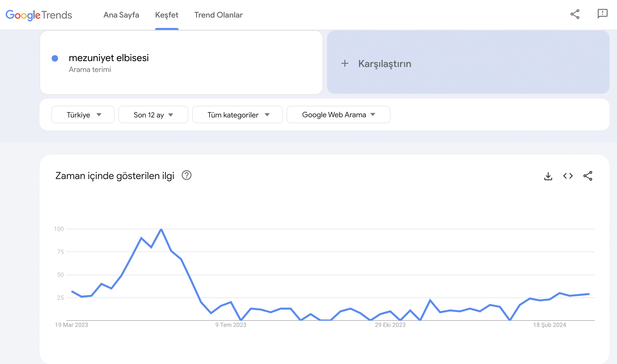Open the Türkiye region dropdown
The height and width of the screenshot is (364, 617).
83,114
